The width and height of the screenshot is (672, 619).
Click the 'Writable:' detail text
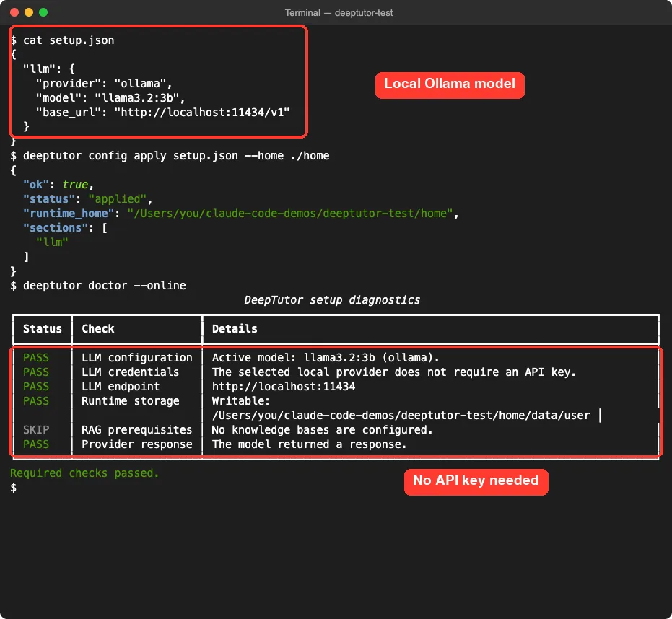point(241,401)
